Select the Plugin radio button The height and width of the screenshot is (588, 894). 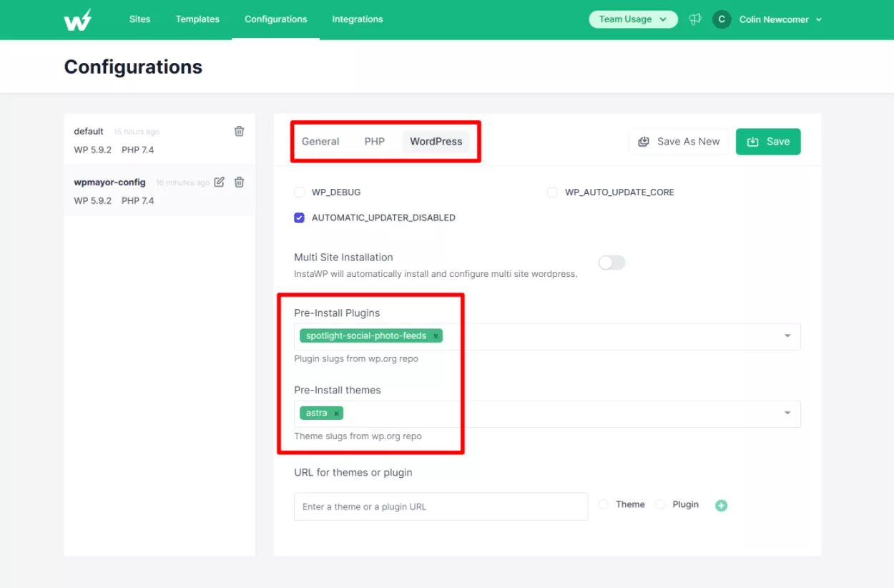coord(660,504)
